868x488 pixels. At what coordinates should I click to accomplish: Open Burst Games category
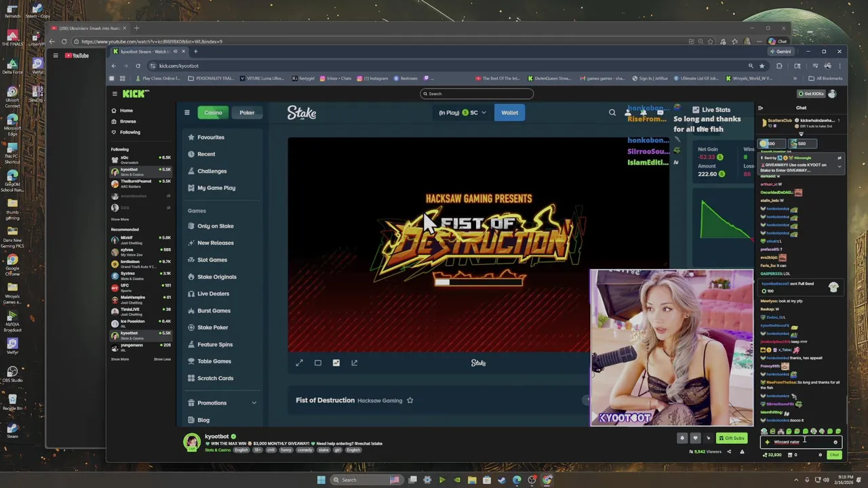210,310
